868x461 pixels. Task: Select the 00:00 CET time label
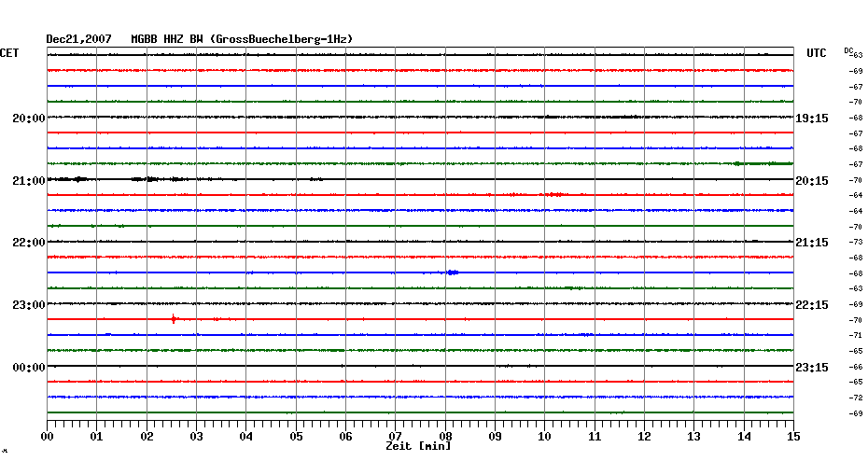tap(29, 368)
